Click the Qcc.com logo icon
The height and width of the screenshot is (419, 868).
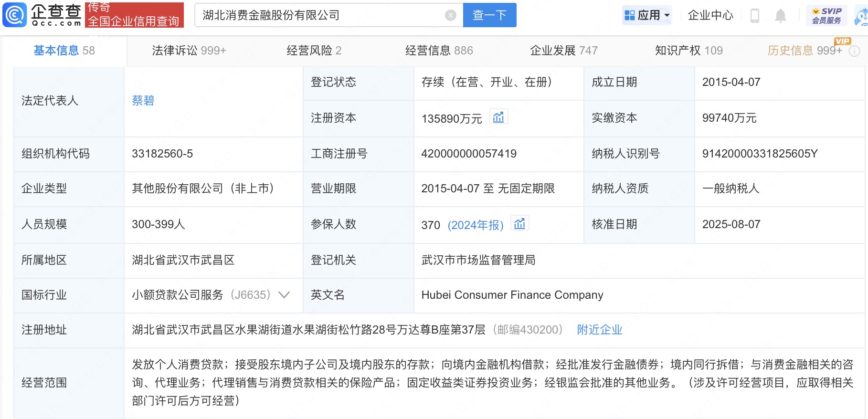point(15,15)
